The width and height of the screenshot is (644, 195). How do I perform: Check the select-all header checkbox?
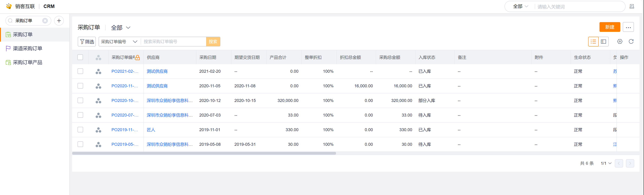pyautogui.click(x=80, y=57)
